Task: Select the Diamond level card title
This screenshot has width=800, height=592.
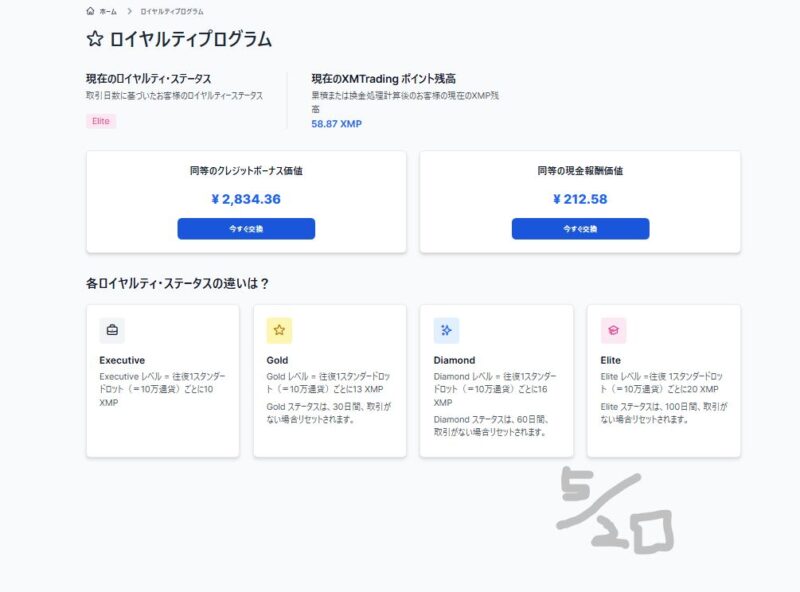Action: (x=454, y=360)
